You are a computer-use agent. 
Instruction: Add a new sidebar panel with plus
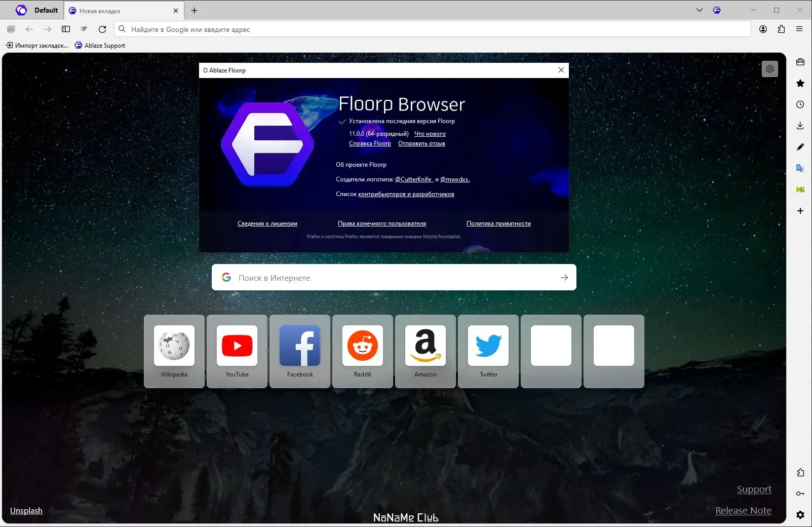tap(800, 211)
